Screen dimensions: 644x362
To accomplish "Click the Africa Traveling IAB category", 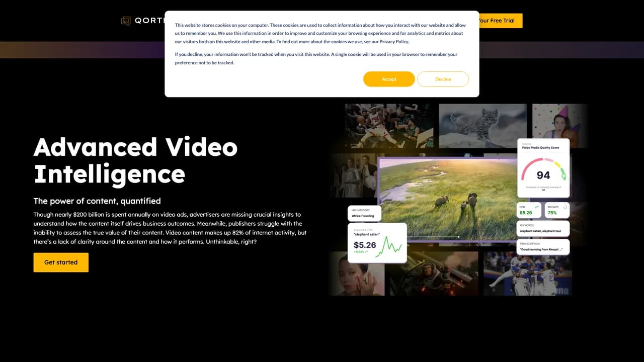I will (x=364, y=213).
